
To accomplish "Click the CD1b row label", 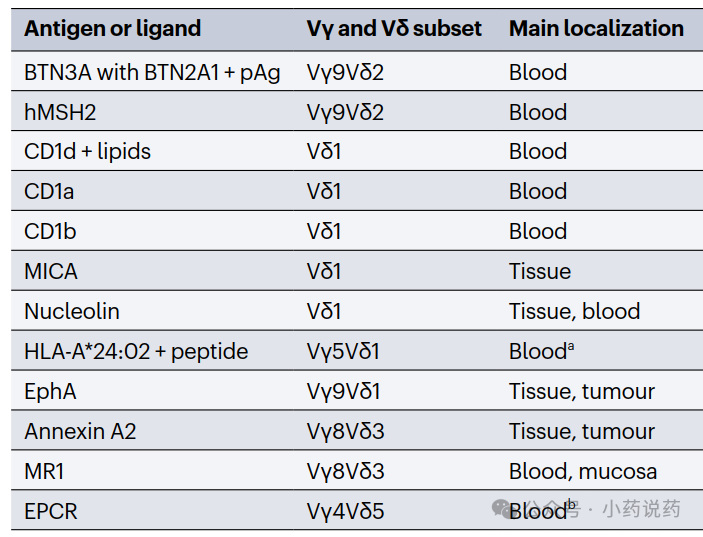I will 50,231.
